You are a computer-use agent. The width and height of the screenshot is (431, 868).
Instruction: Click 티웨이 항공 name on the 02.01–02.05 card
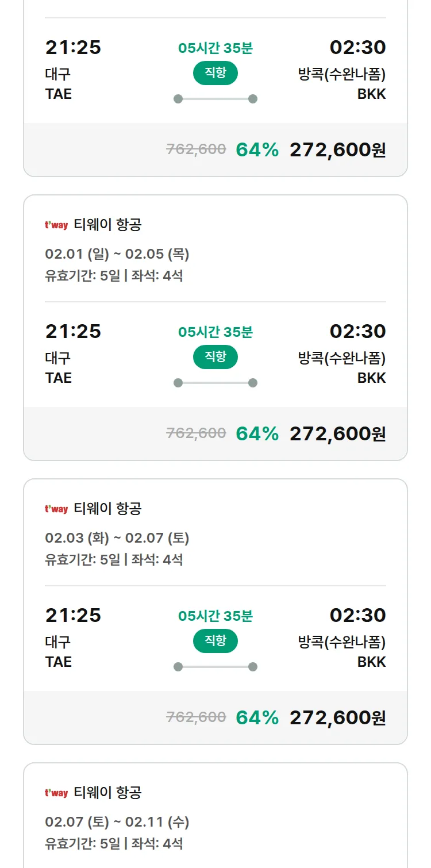pos(107,225)
